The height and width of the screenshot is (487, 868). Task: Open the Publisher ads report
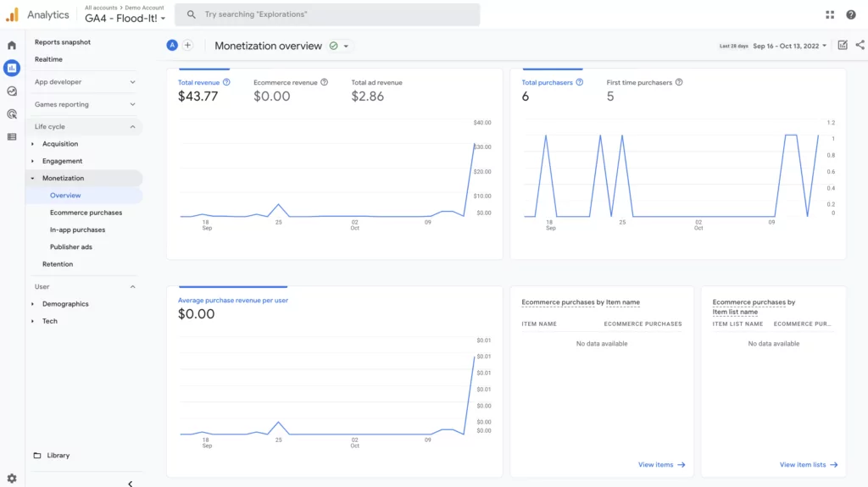click(x=71, y=247)
